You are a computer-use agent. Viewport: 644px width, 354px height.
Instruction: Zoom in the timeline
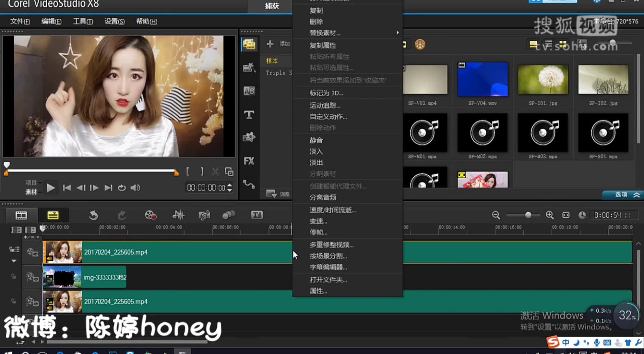coord(550,215)
